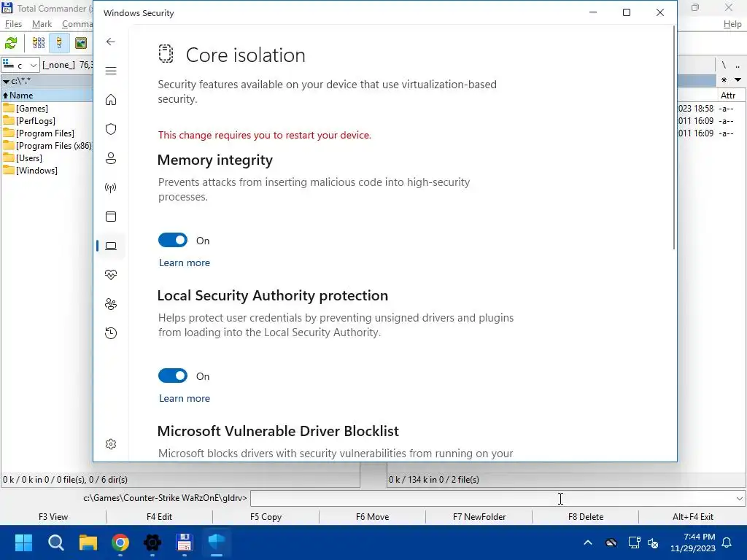The image size is (747, 560).
Task: Open Windows Security settings gear icon
Action: 111,444
